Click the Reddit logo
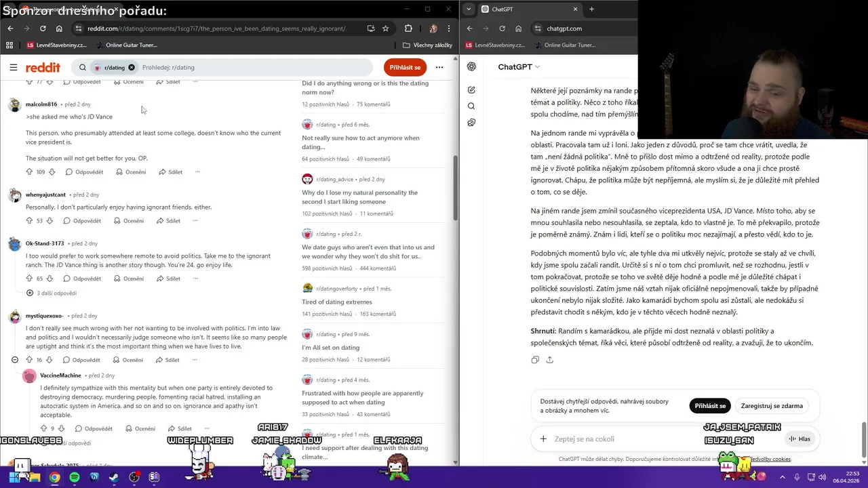Viewport: 868px width, 488px height. pyautogui.click(x=43, y=67)
